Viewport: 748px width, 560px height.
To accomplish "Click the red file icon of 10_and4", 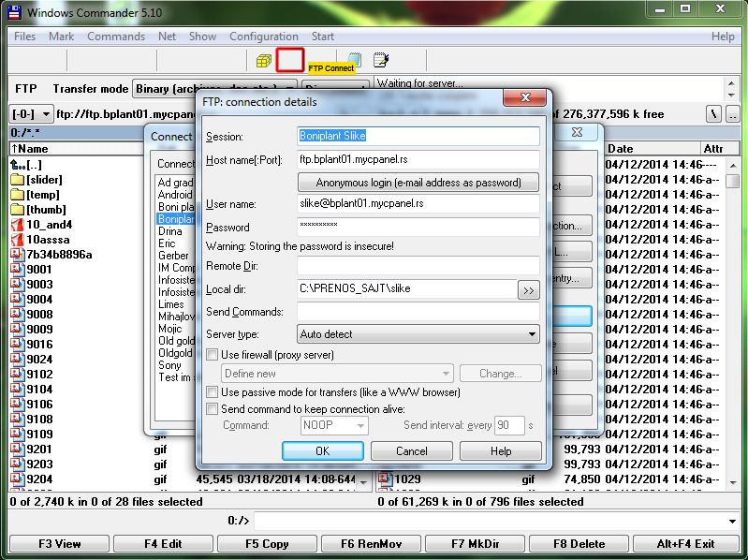I will point(17,225).
